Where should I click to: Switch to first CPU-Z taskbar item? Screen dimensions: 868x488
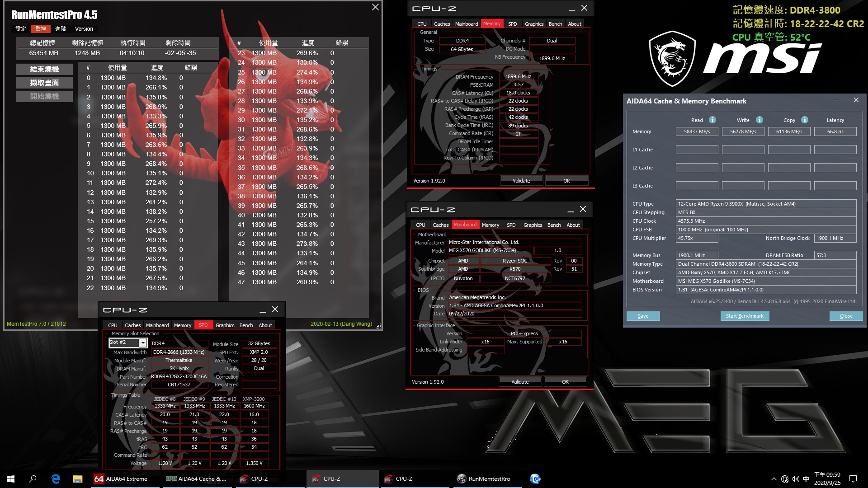[270, 479]
